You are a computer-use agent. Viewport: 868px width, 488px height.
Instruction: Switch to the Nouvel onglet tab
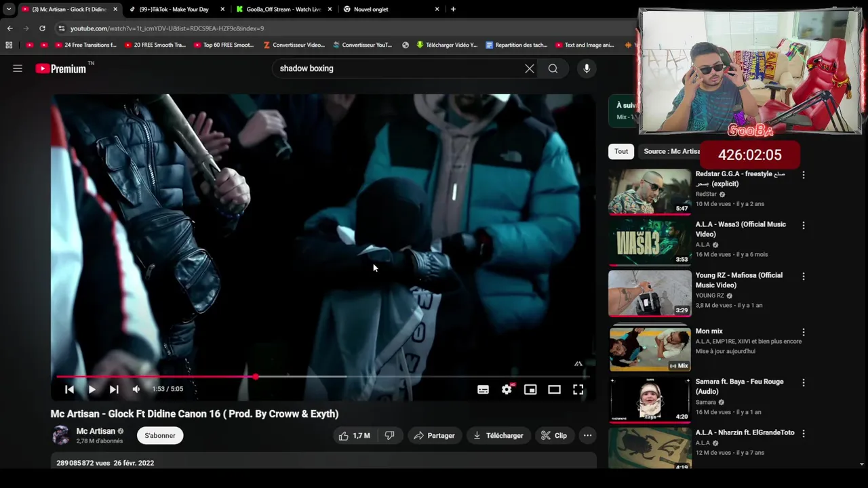(x=390, y=9)
